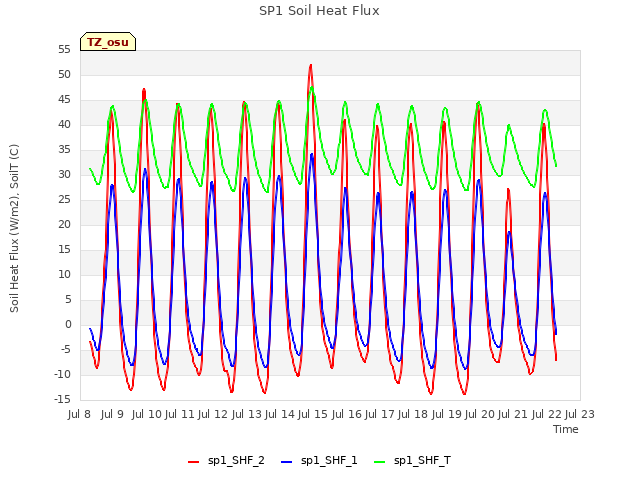Click the 55 y-axis tick label
The image size is (640, 480).
64,50
